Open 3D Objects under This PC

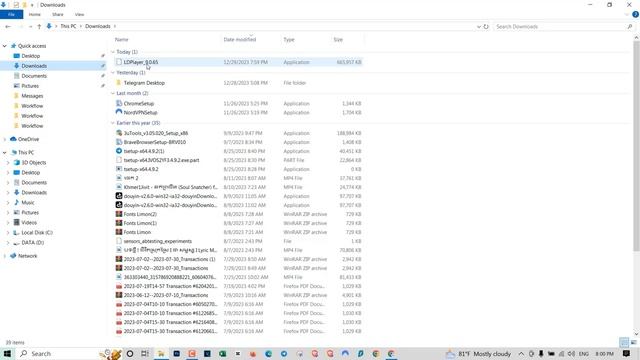coord(33,162)
